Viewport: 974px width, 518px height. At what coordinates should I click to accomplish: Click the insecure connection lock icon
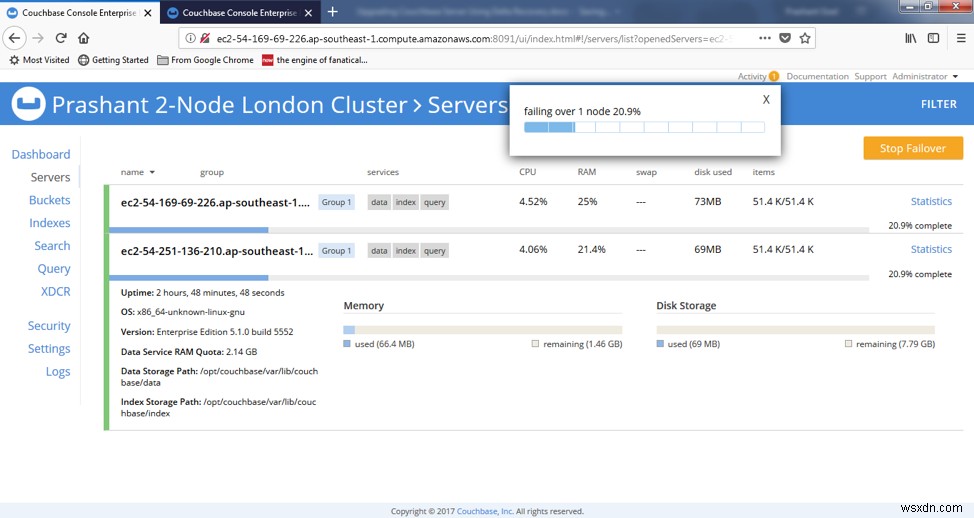pyautogui.click(x=205, y=39)
